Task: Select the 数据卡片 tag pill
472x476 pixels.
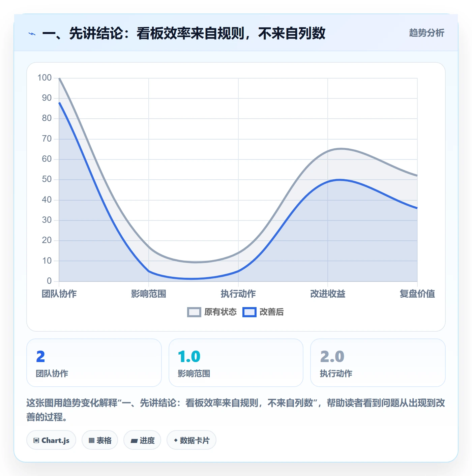Action: (x=191, y=440)
